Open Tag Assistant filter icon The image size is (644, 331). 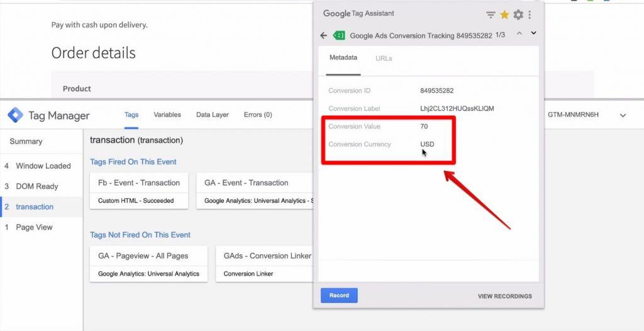tap(491, 15)
